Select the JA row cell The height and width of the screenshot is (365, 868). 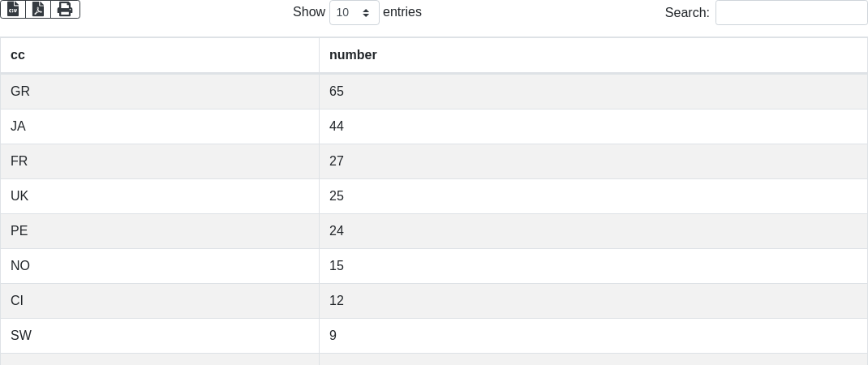point(160,127)
